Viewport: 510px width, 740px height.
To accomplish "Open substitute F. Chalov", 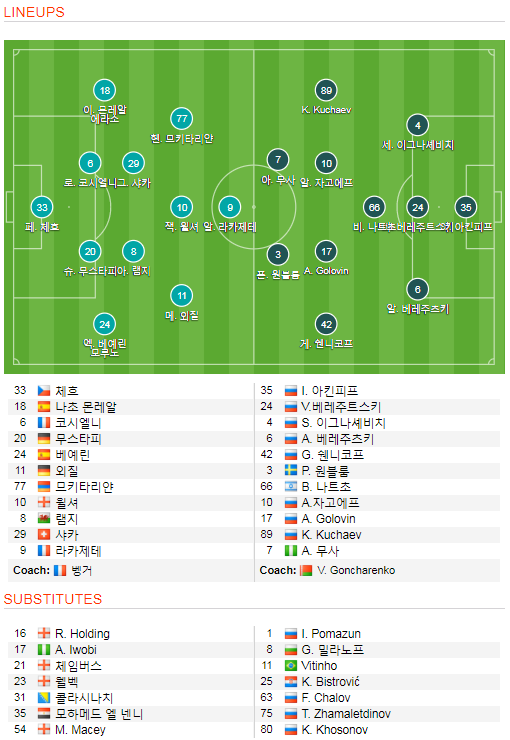I will [326, 698].
